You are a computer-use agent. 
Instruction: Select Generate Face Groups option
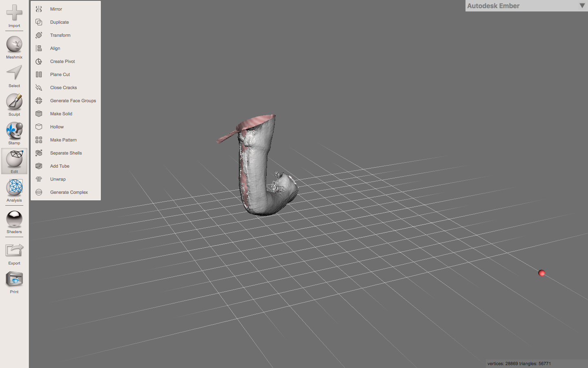pyautogui.click(x=73, y=101)
